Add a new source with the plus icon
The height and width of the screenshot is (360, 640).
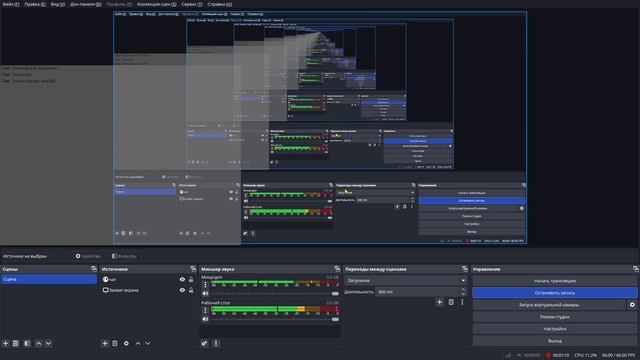[x=105, y=343]
